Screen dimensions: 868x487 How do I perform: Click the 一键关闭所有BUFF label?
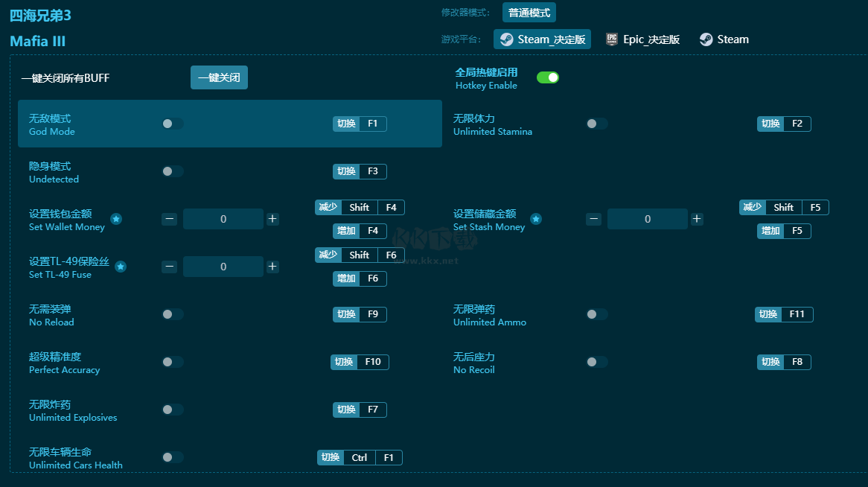click(x=66, y=78)
